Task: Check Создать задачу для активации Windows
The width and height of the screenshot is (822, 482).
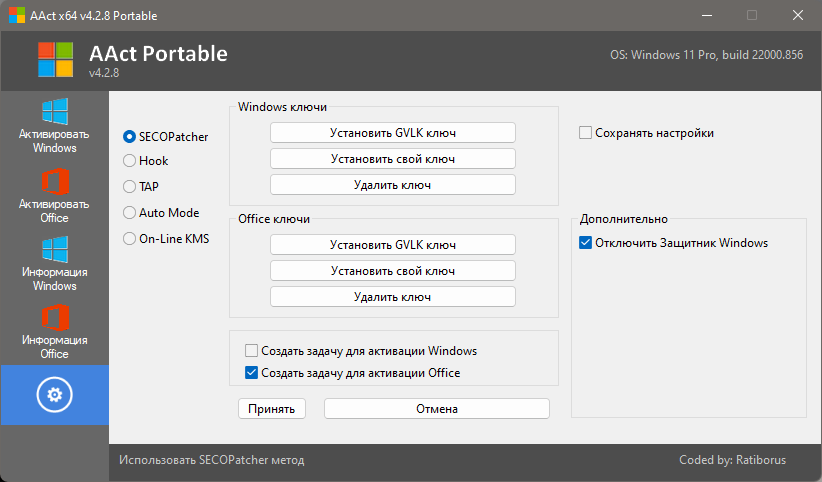Action: tap(252, 350)
